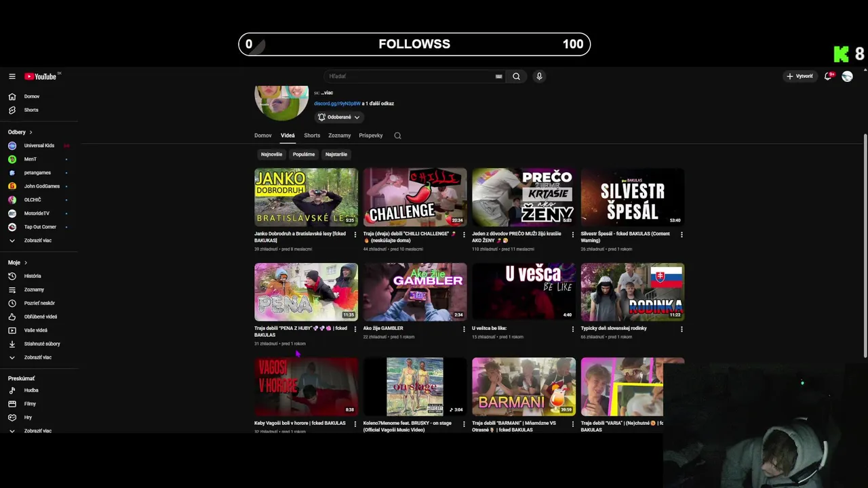
Task: Switch to the Videá tab
Action: [288, 136]
